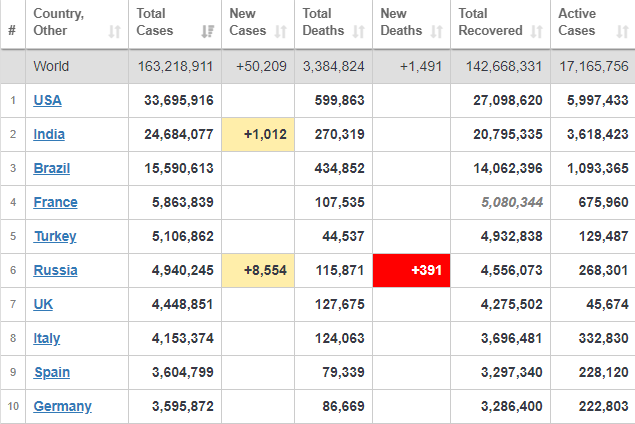Select Brazil total cases 15,590,613
635x424 pixels.
(179, 168)
